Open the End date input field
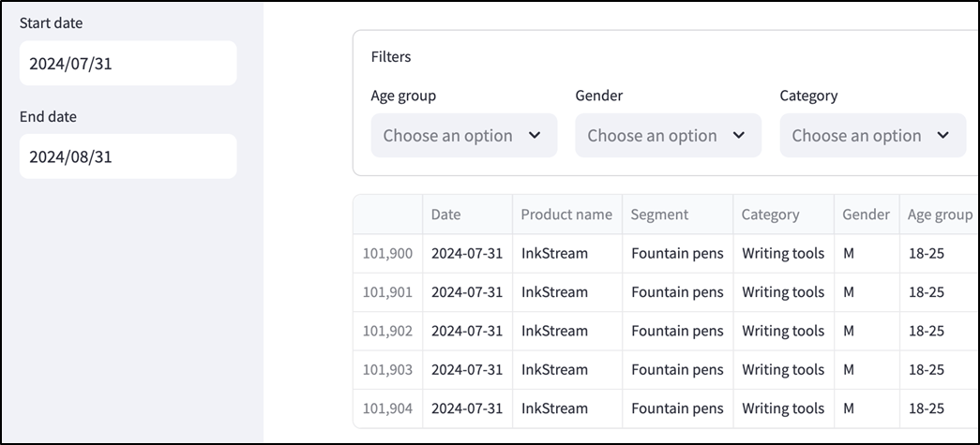Screen dimensions: 980x445 (x=128, y=156)
